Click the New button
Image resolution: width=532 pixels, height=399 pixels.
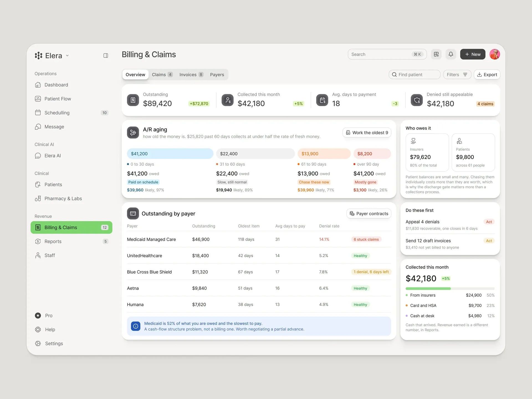point(473,54)
